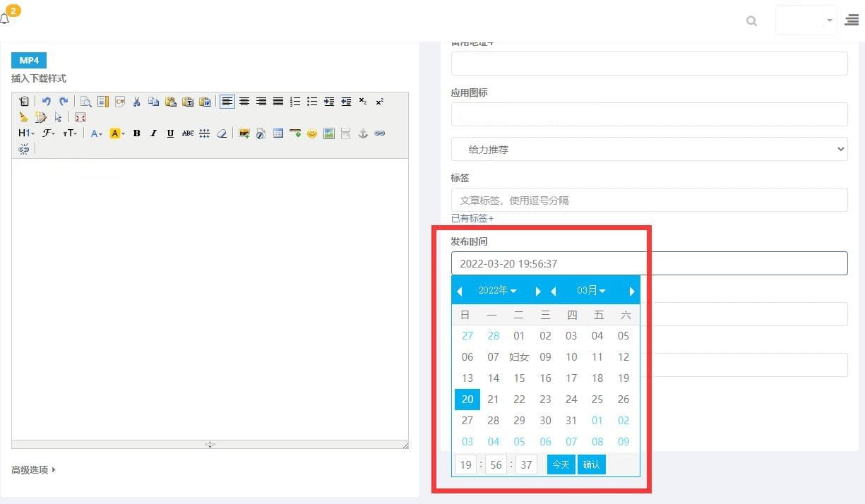Insert an emoticon with the smiley icon
865x504 pixels.
pos(311,133)
